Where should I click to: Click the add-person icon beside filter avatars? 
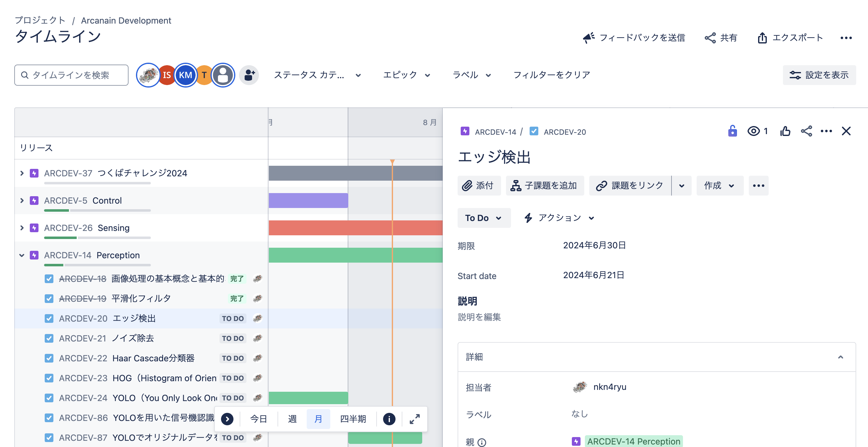coord(249,75)
